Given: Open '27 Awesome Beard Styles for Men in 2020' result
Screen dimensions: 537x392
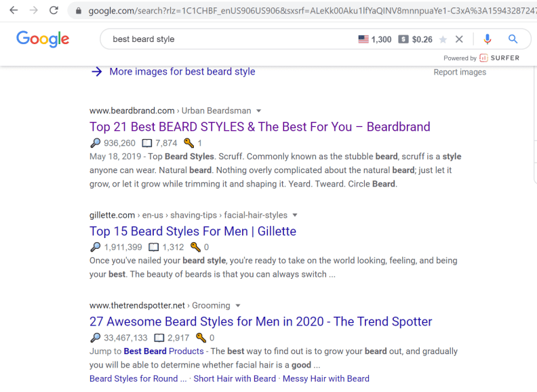Looking at the screenshot, I should tap(260, 321).
